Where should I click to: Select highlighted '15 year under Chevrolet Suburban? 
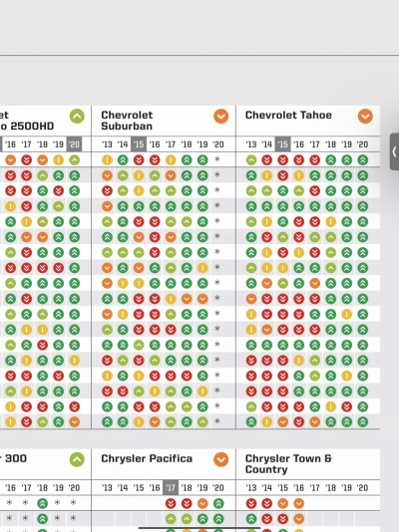pos(139,144)
